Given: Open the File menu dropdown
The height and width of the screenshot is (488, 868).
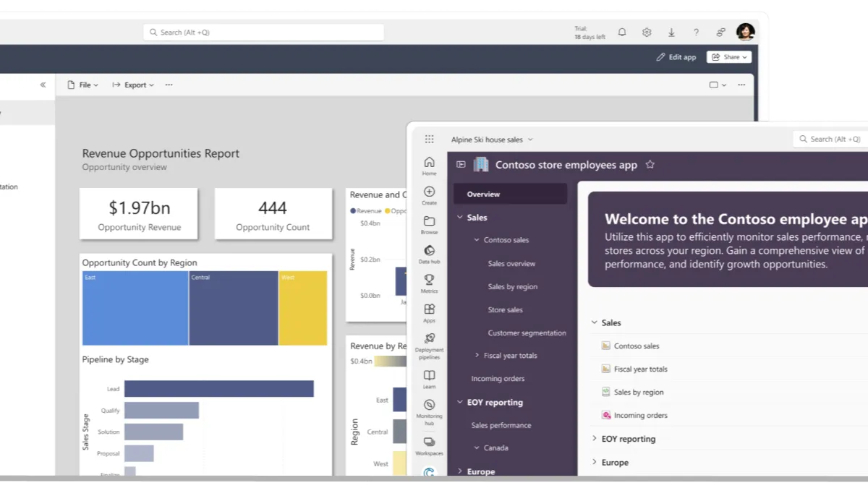Looking at the screenshot, I should point(82,85).
